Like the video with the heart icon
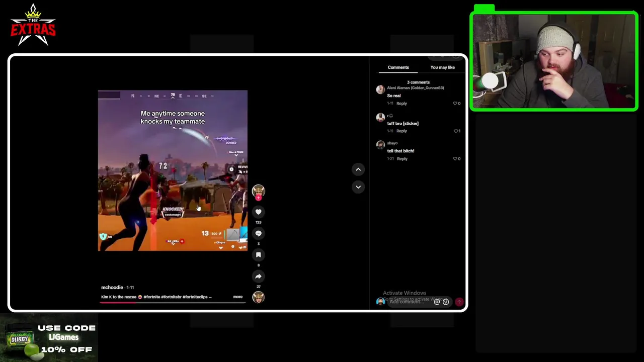Viewport: 644px width, 362px height. [258, 212]
